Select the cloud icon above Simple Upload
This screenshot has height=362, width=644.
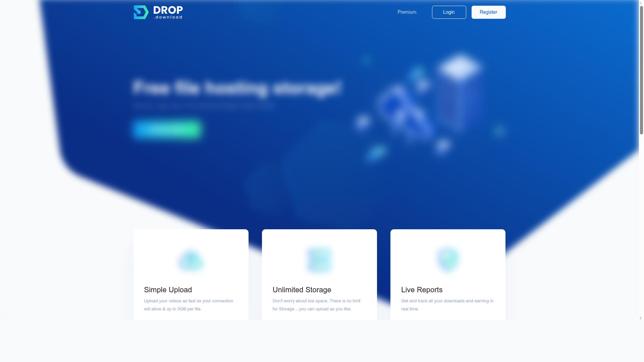(x=191, y=261)
